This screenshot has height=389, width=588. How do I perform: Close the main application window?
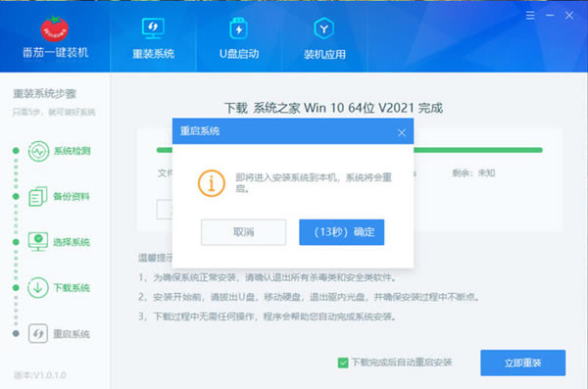point(569,16)
